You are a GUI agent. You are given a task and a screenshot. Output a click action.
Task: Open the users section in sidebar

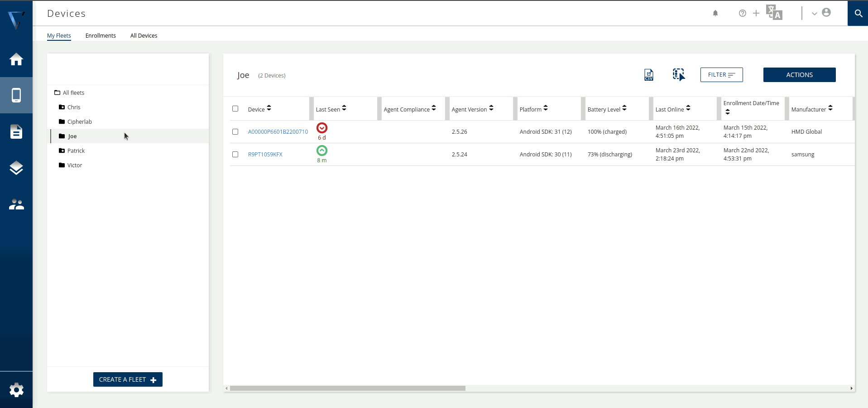[16, 204]
